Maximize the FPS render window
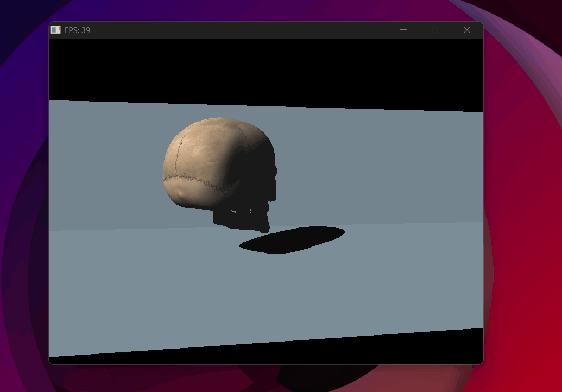Viewport: 562px width, 392px height. click(x=435, y=30)
